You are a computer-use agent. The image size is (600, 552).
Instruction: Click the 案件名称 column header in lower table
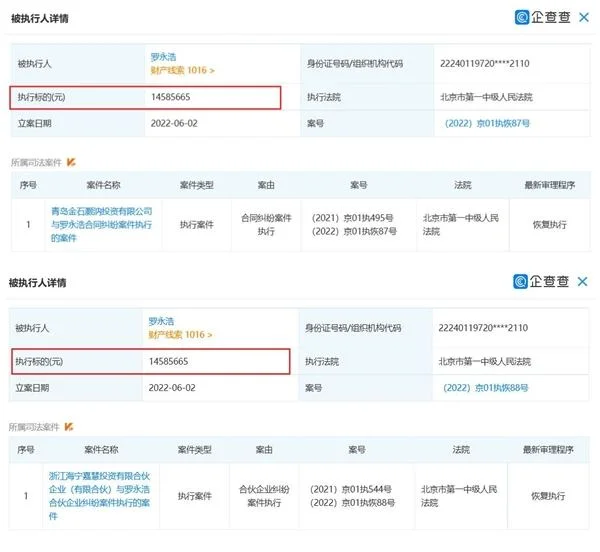click(x=103, y=450)
